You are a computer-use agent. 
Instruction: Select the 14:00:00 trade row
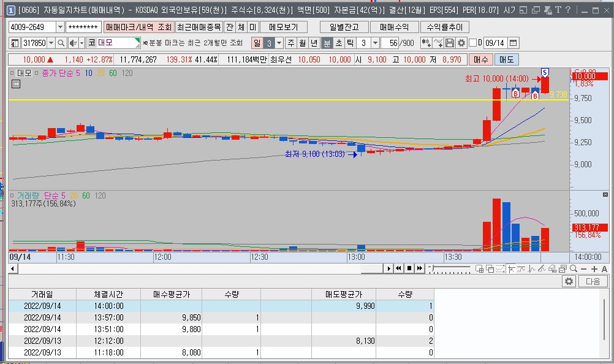click(x=221, y=306)
